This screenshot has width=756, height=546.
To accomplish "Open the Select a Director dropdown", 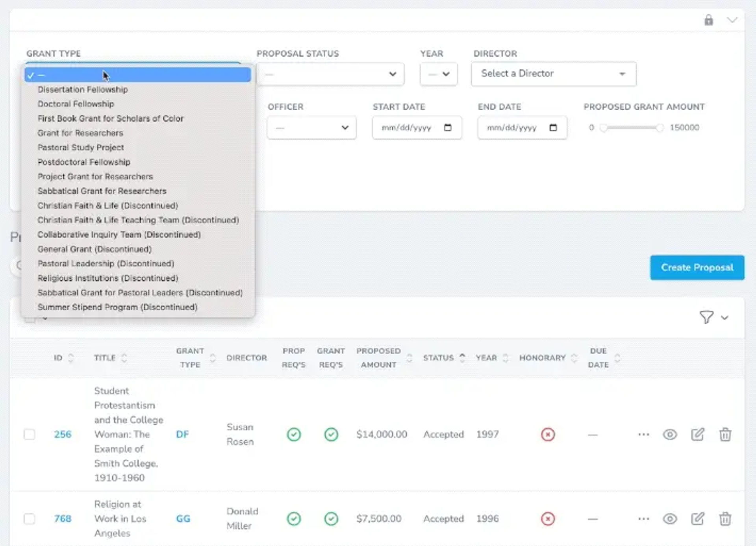I will coord(553,74).
